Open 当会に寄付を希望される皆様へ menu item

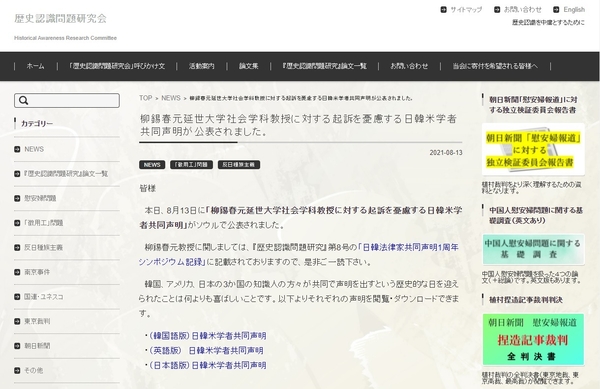pyautogui.click(x=495, y=66)
